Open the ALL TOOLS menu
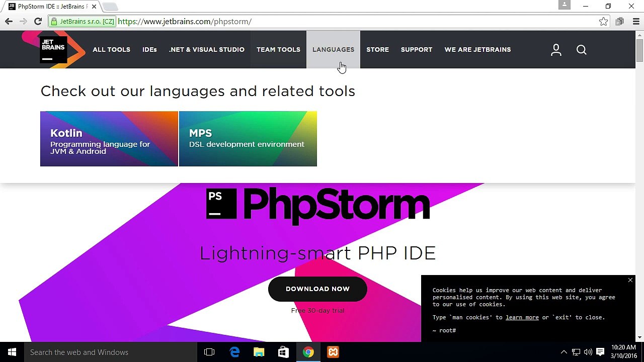 (111, 50)
